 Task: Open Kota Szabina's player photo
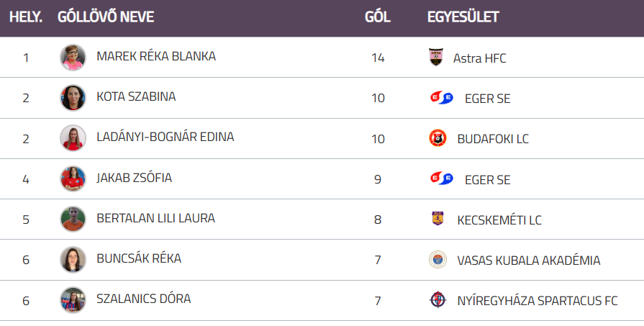73,98
